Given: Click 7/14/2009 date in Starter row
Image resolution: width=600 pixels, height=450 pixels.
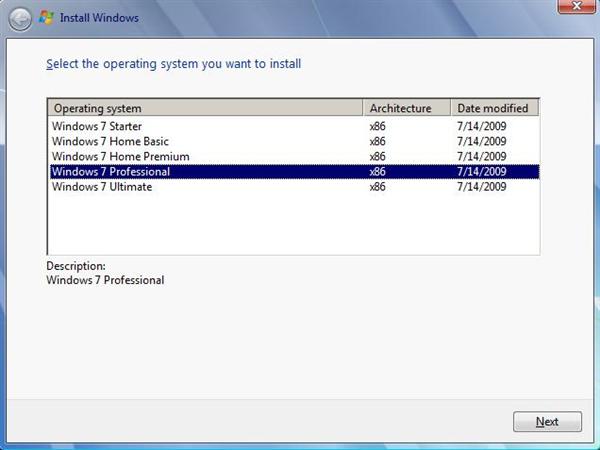Looking at the screenshot, I should (x=482, y=126).
